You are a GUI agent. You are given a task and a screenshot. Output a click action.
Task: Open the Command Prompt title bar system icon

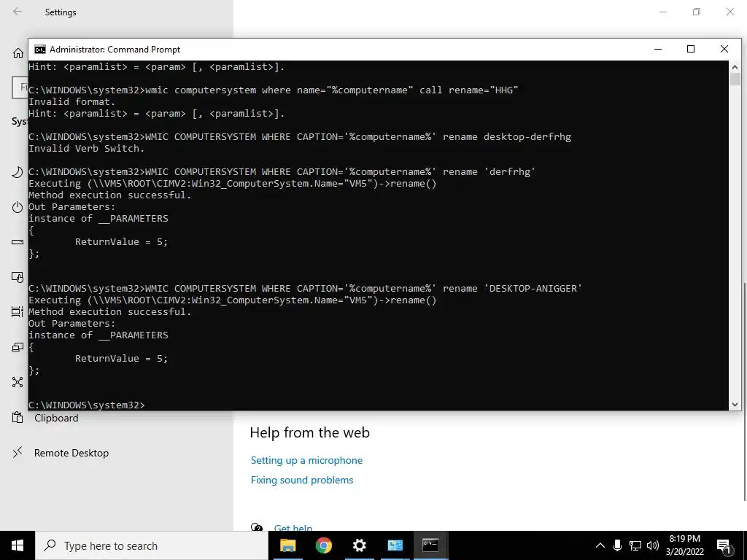coord(40,50)
